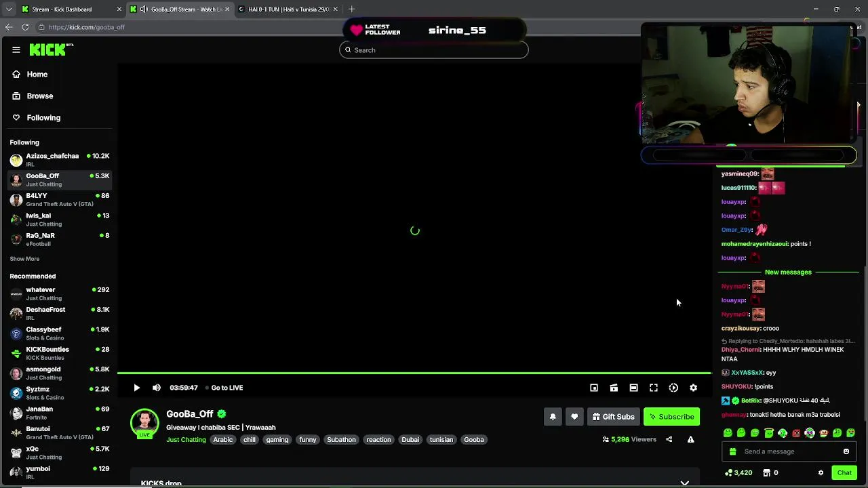The image size is (868, 488).
Task: Click the Kick search box
Action: click(434, 50)
